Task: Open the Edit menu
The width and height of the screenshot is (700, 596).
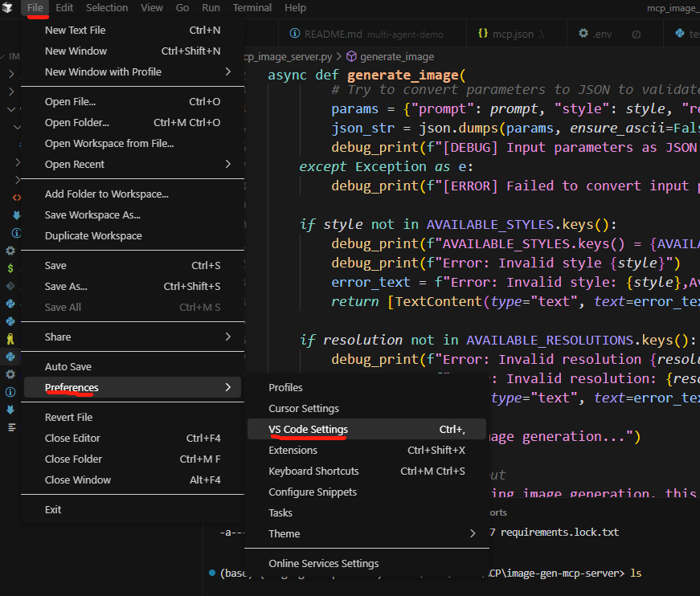Action: point(64,7)
